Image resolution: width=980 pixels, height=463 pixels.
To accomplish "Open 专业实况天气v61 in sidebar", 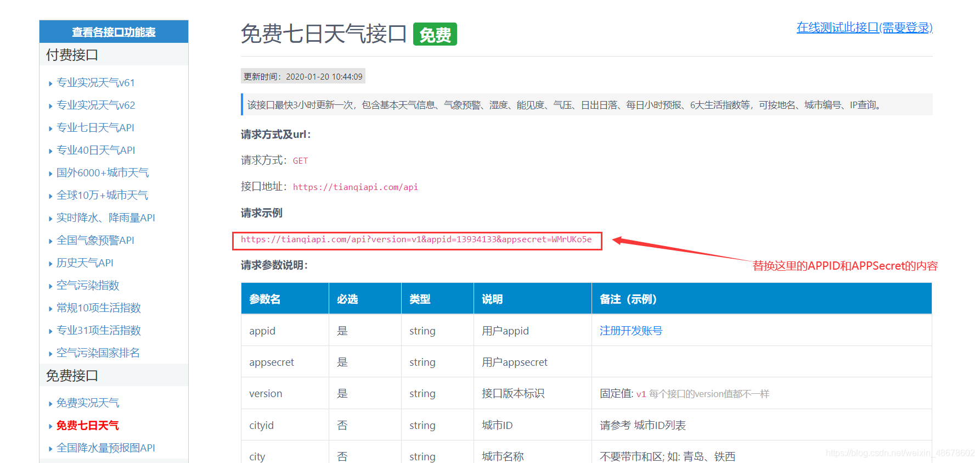I will (x=95, y=82).
